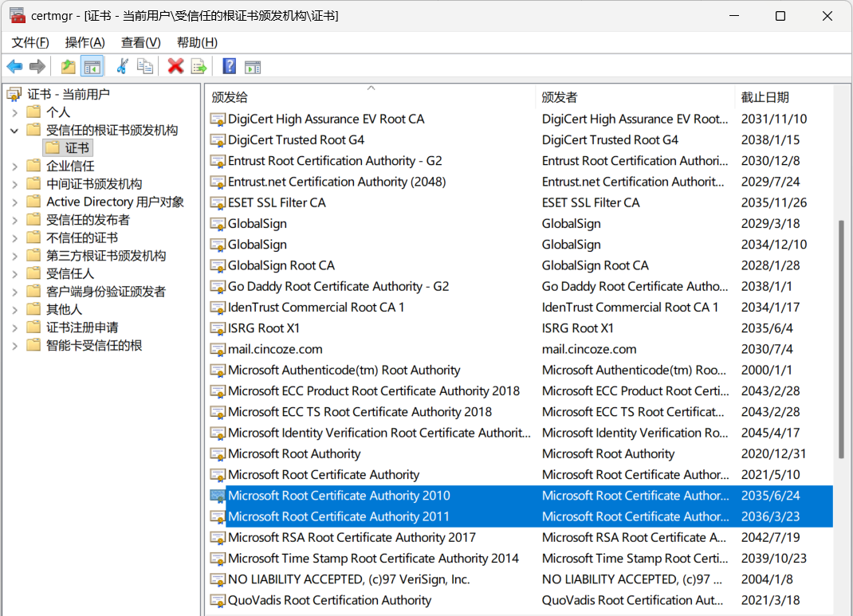Expand the 个人 tree node
853x616 pixels.
14,112
